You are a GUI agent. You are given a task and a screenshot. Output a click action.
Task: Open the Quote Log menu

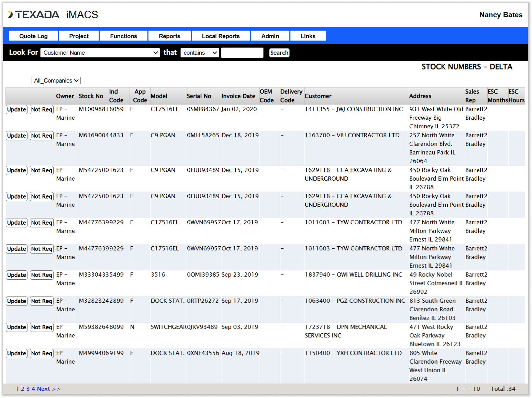point(33,36)
